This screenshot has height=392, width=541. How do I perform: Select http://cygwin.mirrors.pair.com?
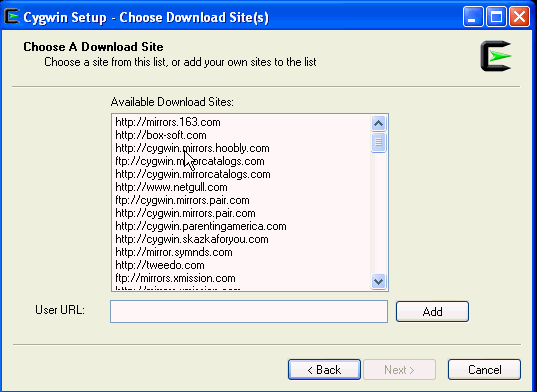coord(185,213)
